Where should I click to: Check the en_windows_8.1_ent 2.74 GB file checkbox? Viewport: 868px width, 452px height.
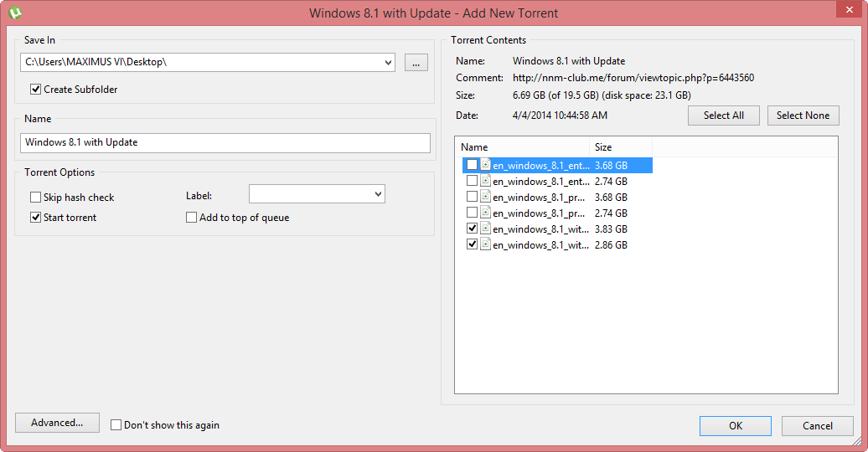pos(472,180)
